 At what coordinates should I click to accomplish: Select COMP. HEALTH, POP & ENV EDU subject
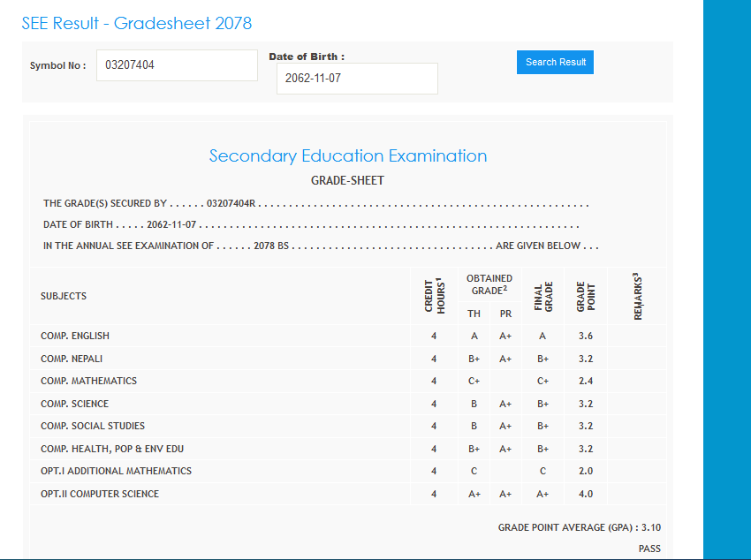(112, 449)
